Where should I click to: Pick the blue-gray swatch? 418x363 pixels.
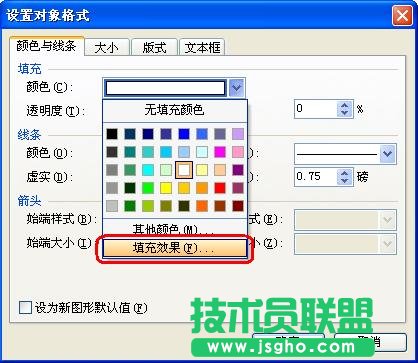point(220,134)
